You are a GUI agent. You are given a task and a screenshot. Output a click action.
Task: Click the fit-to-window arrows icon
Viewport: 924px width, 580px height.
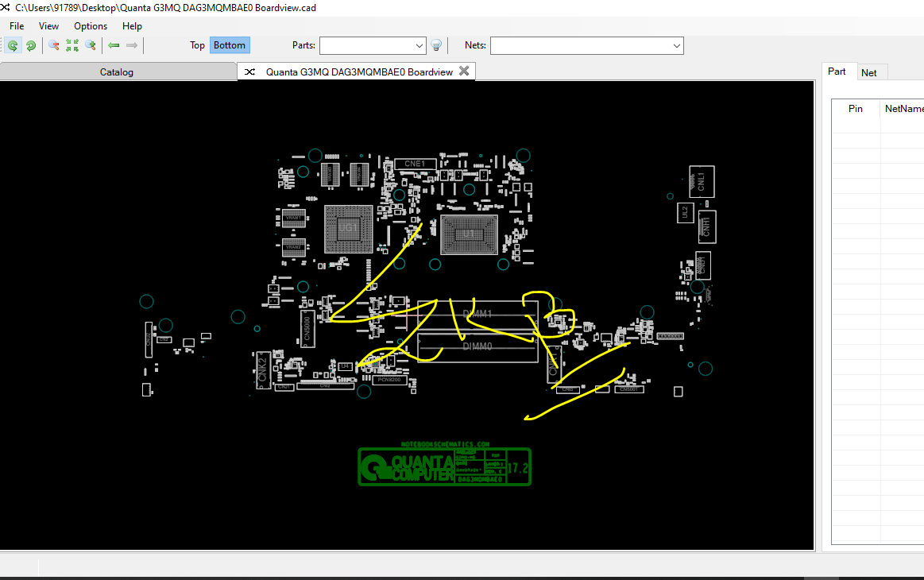click(x=72, y=45)
